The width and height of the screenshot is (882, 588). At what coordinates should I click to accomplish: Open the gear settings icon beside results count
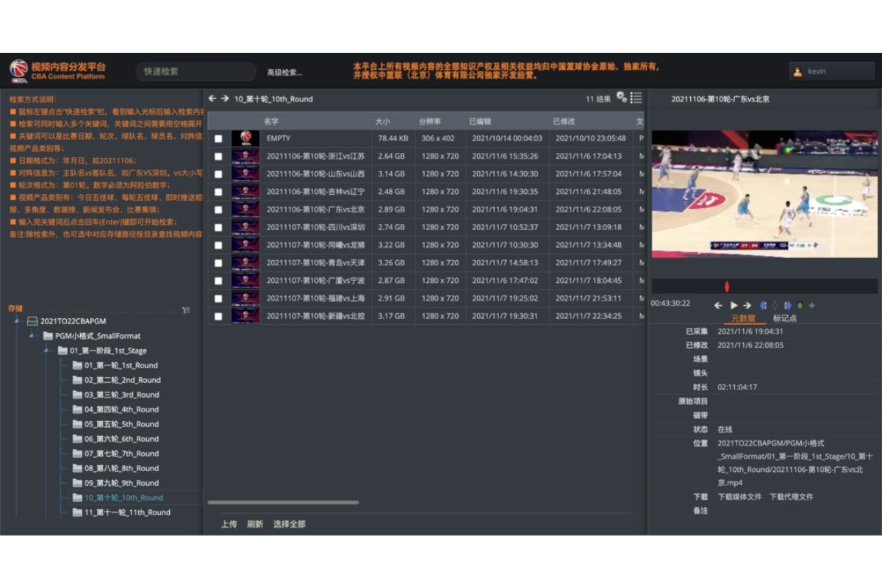[621, 98]
